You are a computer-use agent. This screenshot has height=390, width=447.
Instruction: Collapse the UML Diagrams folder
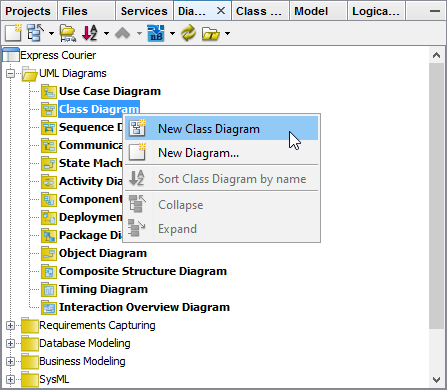[10, 73]
